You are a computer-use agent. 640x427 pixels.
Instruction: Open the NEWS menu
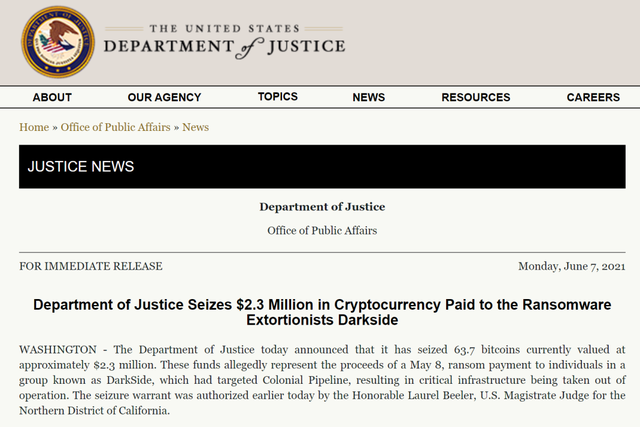pos(369,97)
